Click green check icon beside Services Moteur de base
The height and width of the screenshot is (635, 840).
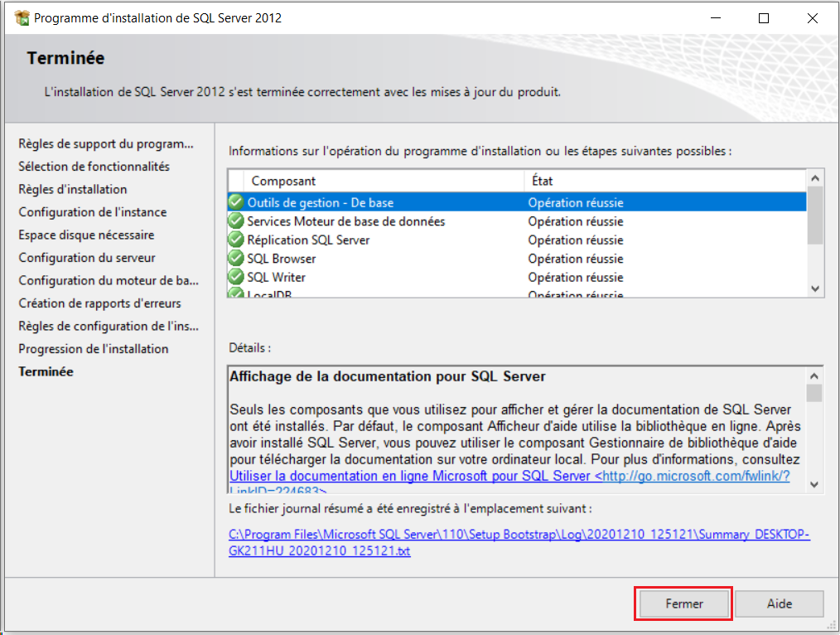click(x=236, y=221)
